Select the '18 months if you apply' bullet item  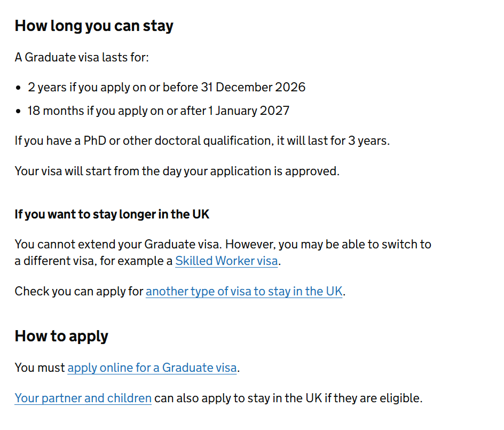tap(159, 111)
